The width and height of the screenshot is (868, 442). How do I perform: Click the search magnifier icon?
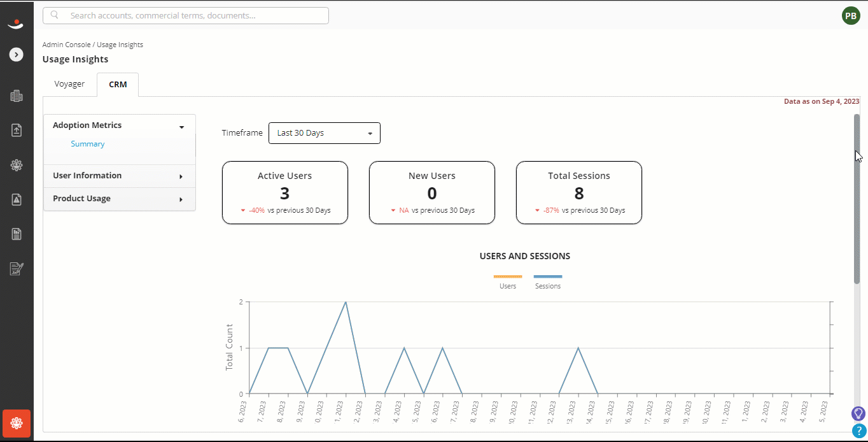click(55, 15)
